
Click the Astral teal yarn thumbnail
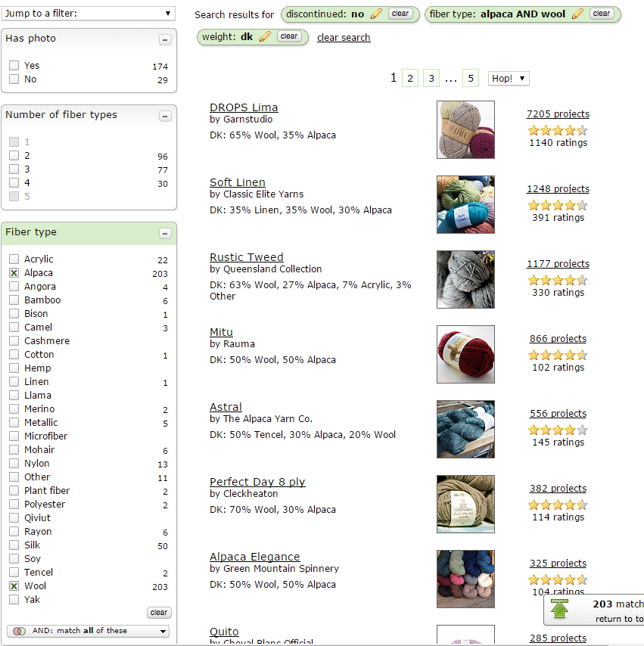(465, 430)
